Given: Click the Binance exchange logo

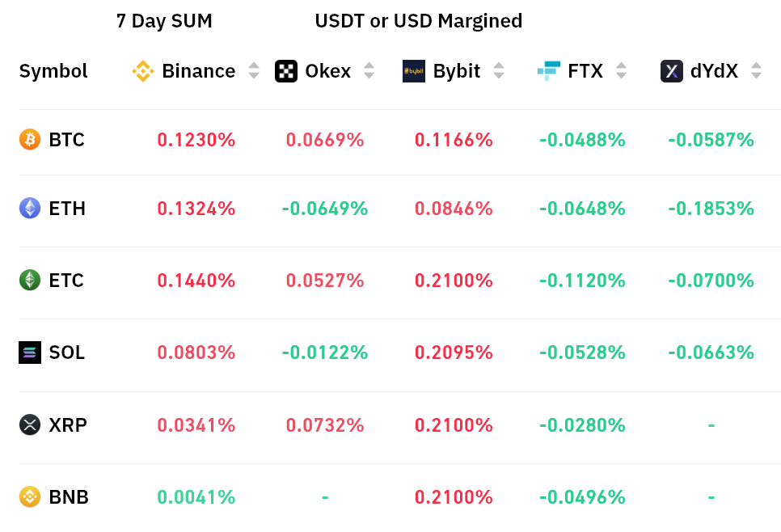Looking at the screenshot, I should point(143,71).
